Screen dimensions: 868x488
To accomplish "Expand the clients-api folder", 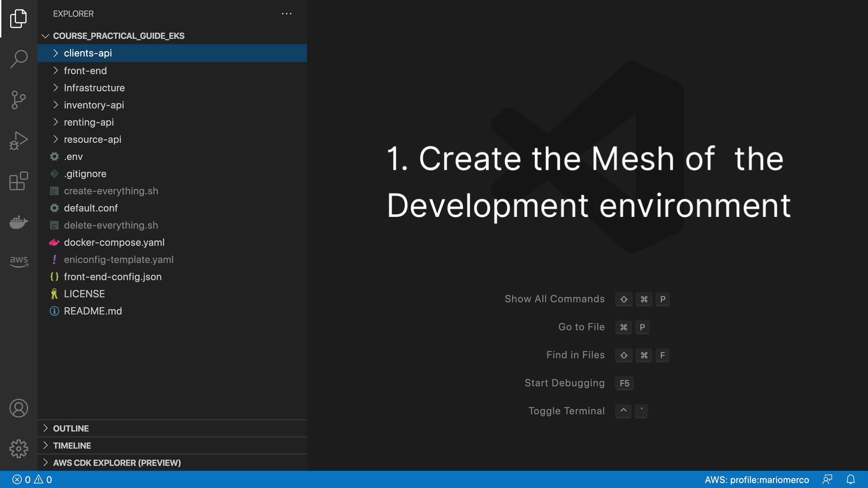I will (88, 53).
